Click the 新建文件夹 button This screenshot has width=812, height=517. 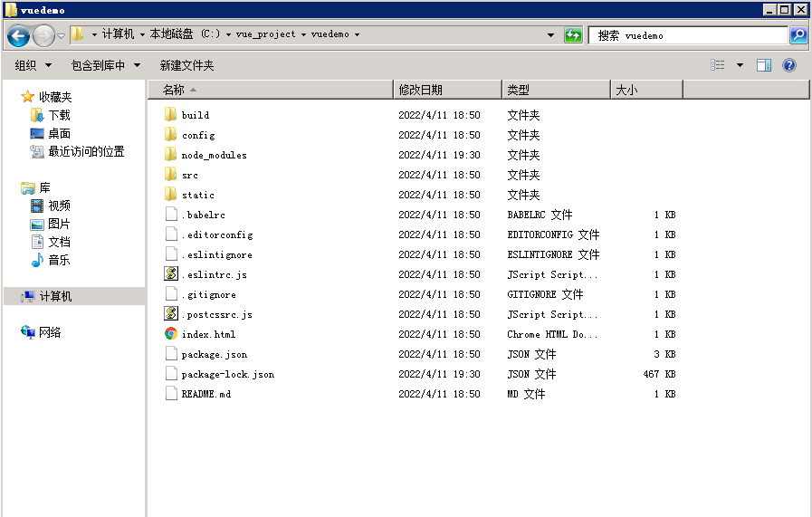coord(186,65)
